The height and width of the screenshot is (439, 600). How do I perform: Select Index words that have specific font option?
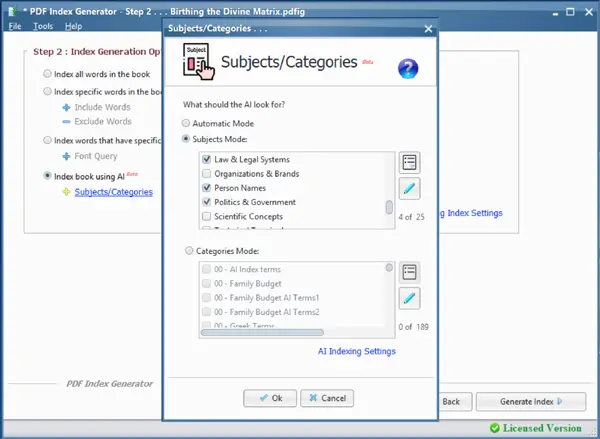[47, 140]
